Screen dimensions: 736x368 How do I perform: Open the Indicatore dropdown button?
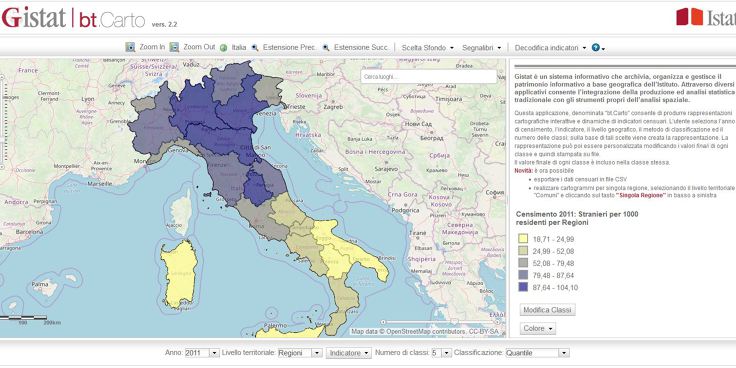(x=349, y=353)
